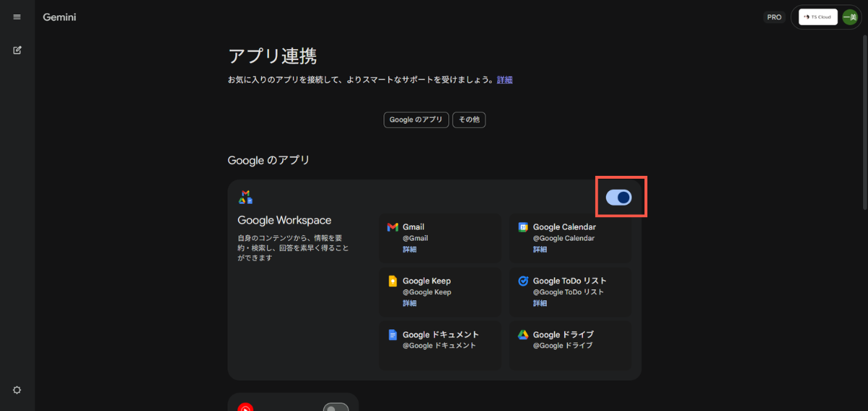Open the TS Cloud organization logo
This screenshot has width=868, height=411.
[818, 17]
